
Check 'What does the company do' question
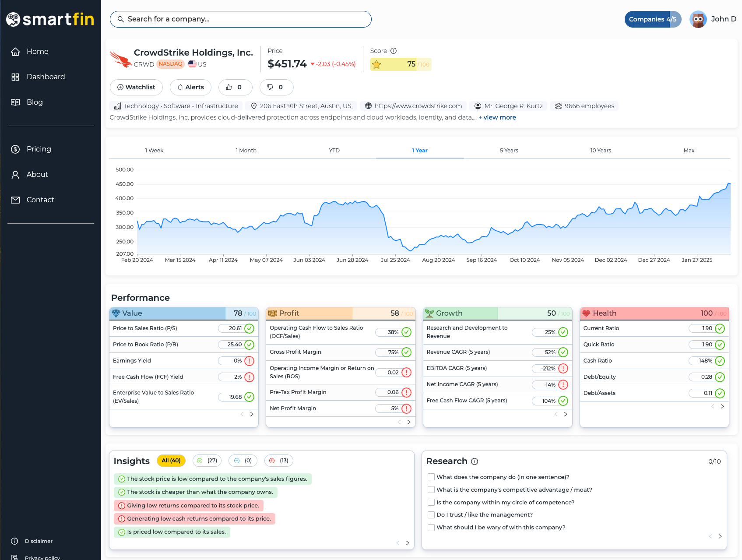pyautogui.click(x=431, y=477)
